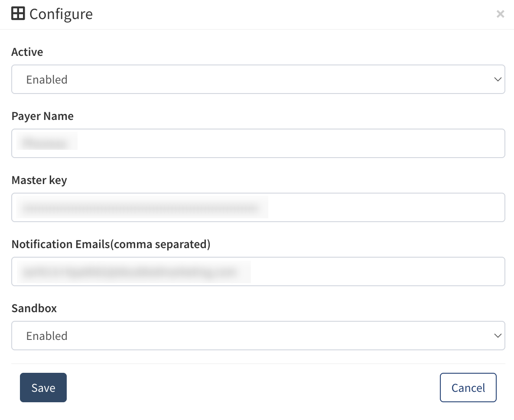This screenshot has width=514, height=420.
Task: Open the Sandbox dropdown showing Enabled
Action: click(258, 336)
